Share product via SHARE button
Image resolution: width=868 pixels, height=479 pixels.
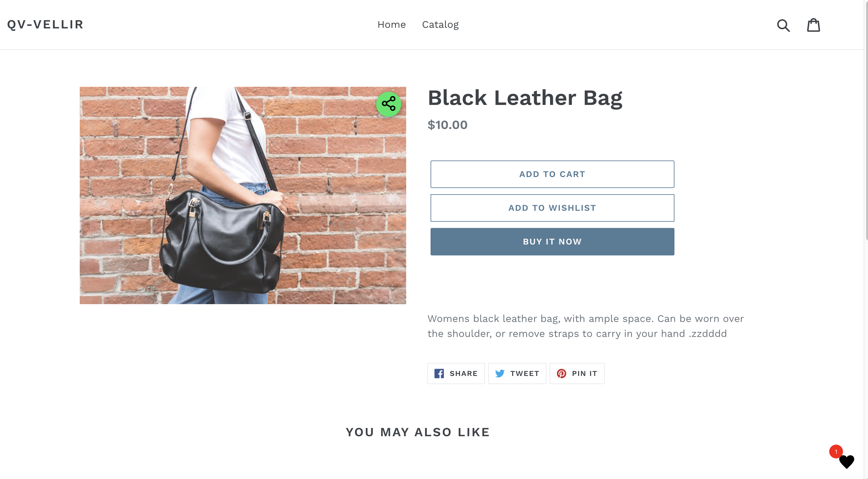point(456,373)
